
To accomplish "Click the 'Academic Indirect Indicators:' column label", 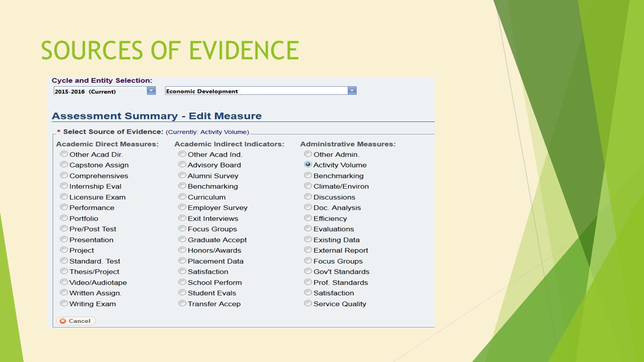I will 229,144.
